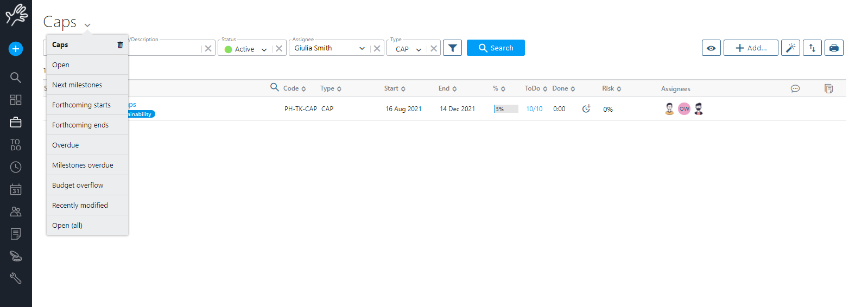Clear the Active status filter
The width and height of the screenshot is (868, 307).
[x=279, y=48]
